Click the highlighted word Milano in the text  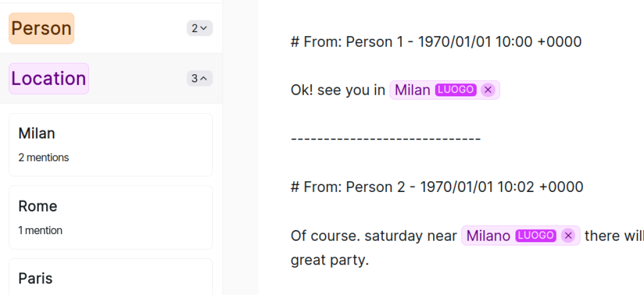coord(488,236)
